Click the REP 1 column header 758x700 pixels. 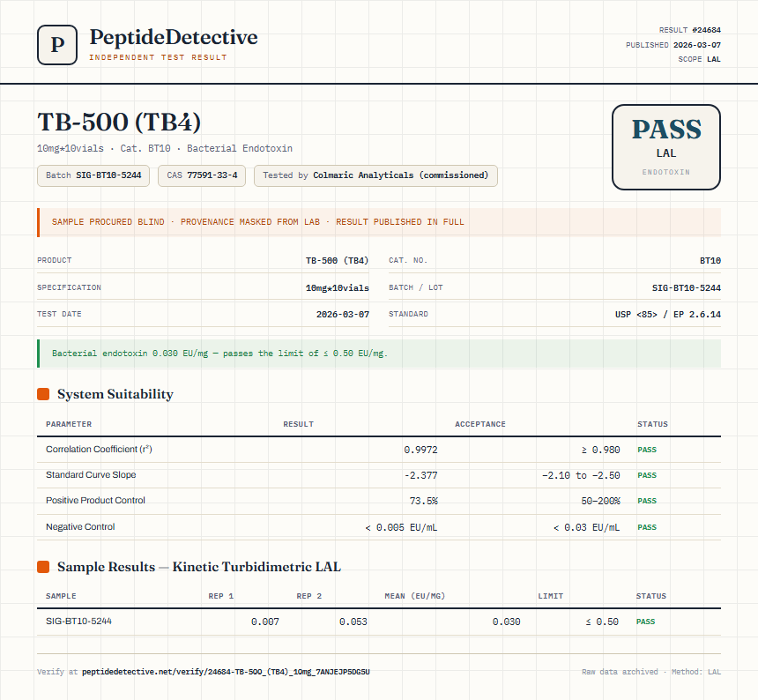(x=221, y=596)
